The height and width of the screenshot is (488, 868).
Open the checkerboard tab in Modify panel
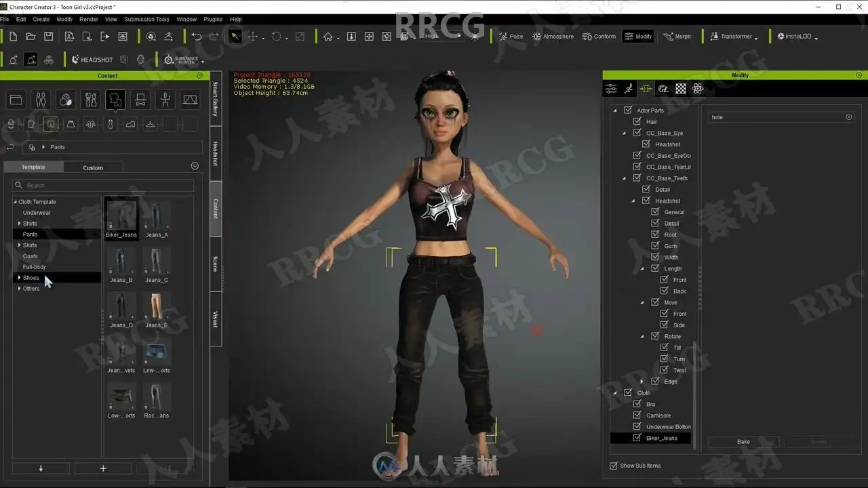(x=681, y=89)
